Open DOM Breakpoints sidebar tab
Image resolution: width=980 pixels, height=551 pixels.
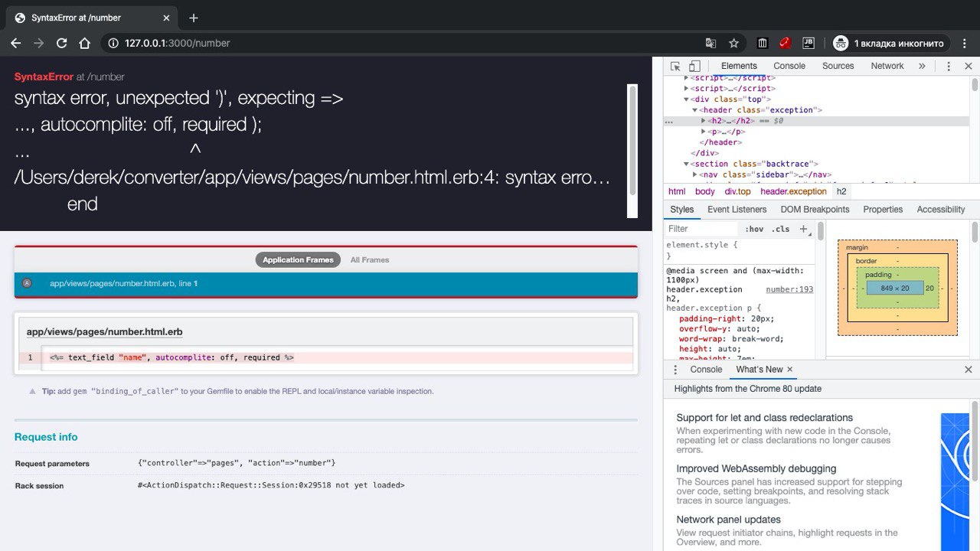(x=815, y=210)
